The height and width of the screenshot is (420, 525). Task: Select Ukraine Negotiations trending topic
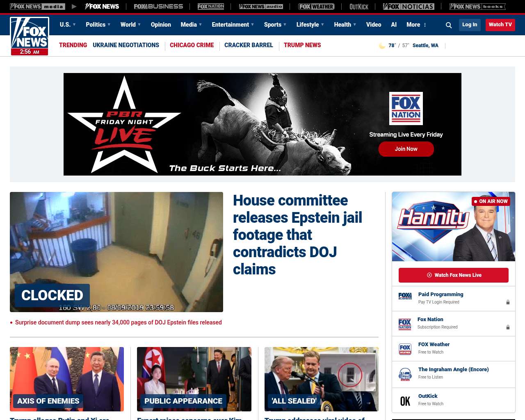[126, 45]
